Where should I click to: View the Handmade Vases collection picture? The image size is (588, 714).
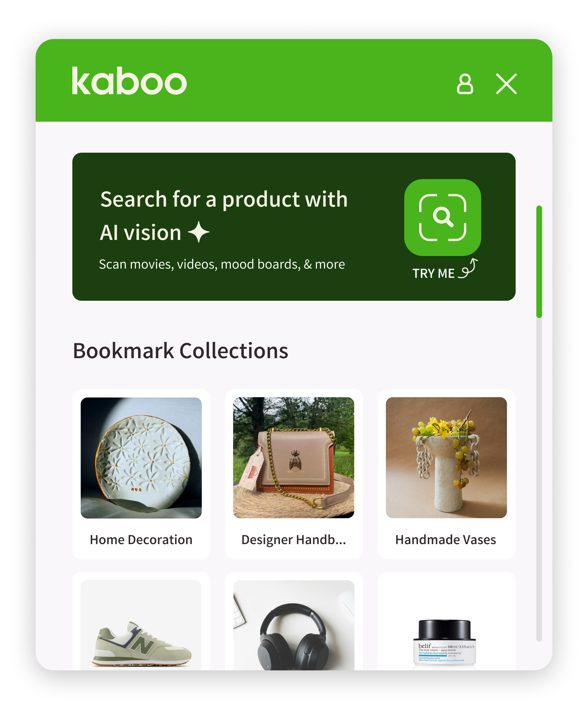446,458
